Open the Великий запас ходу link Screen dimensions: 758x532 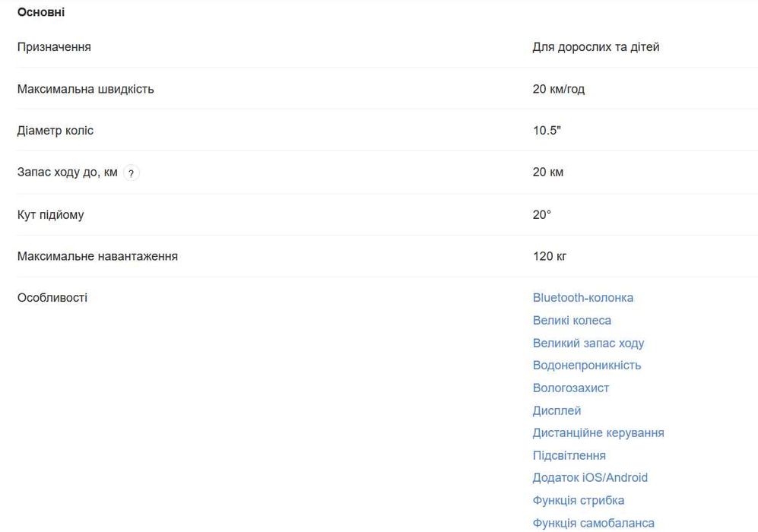pyautogui.click(x=588, y=343)
